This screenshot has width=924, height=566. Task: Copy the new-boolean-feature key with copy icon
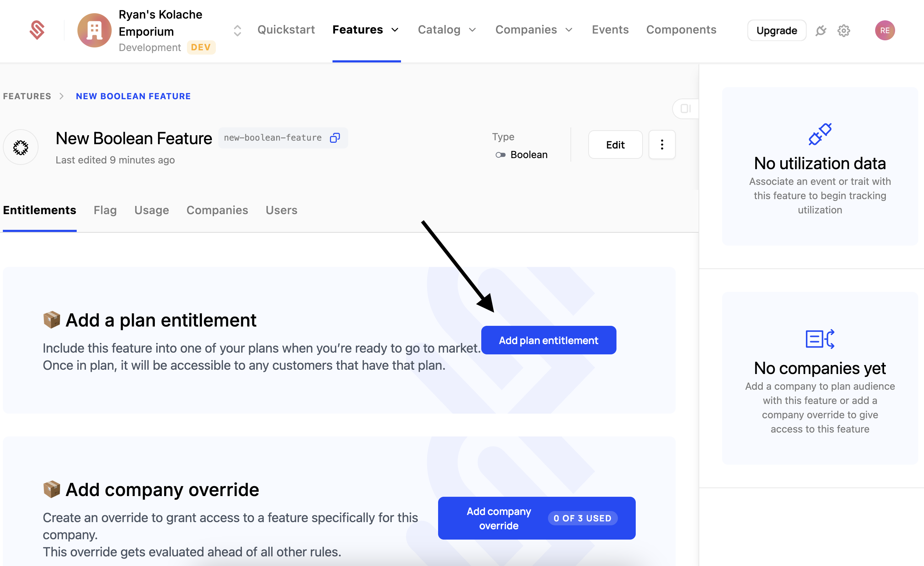pos(335,138)
